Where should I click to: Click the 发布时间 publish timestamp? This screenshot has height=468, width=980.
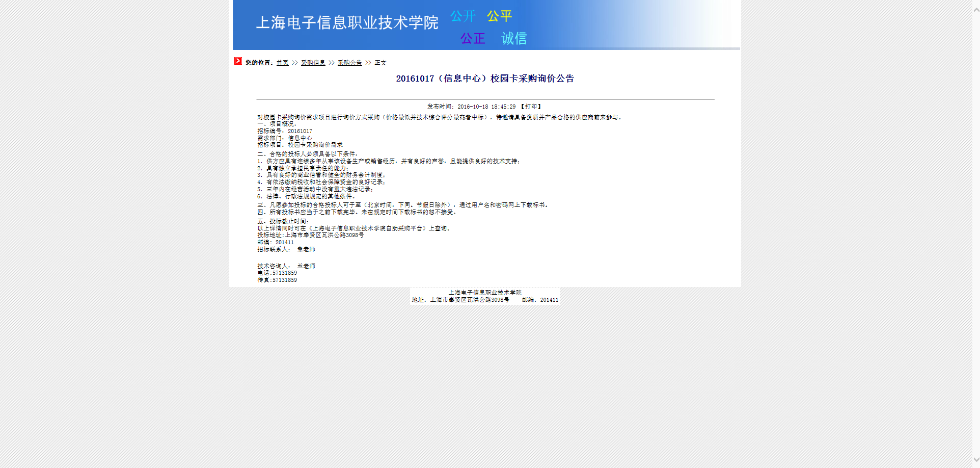tap(471, 107)
